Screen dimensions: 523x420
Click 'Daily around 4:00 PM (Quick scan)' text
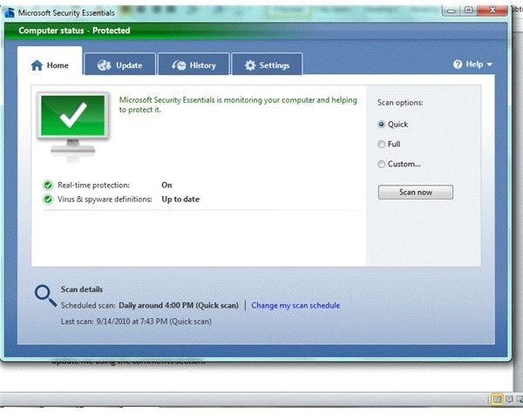tap(179, 305)
